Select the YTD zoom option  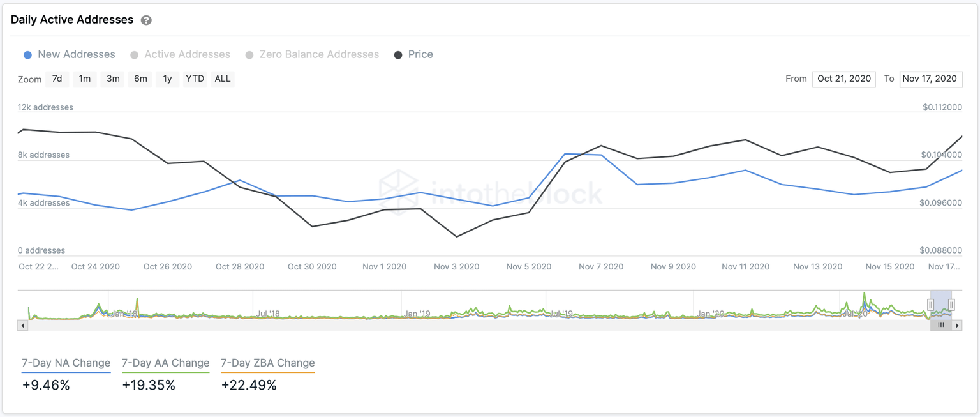tap(195, 79)
